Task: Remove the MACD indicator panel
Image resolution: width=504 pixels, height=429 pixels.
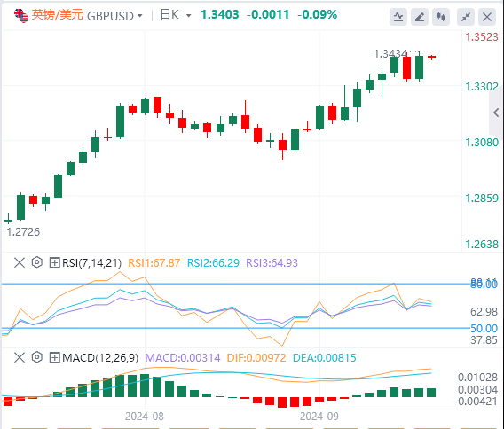Action: pos(20,357)
